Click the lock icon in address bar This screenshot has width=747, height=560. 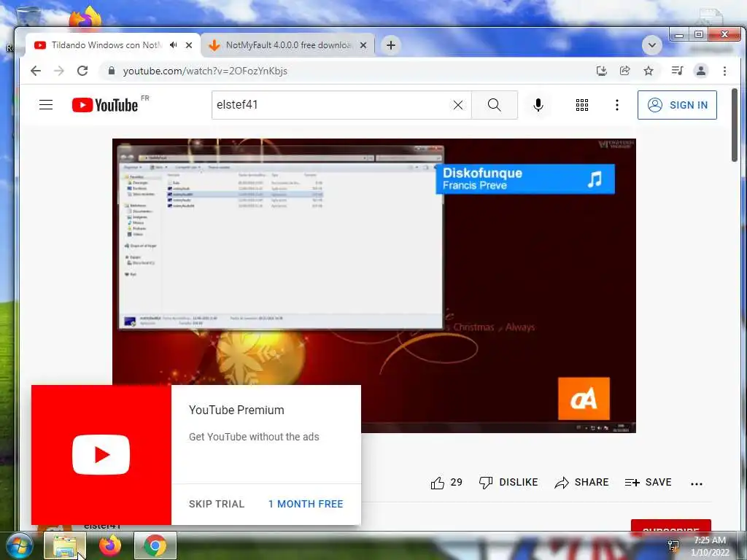point(112,71)
